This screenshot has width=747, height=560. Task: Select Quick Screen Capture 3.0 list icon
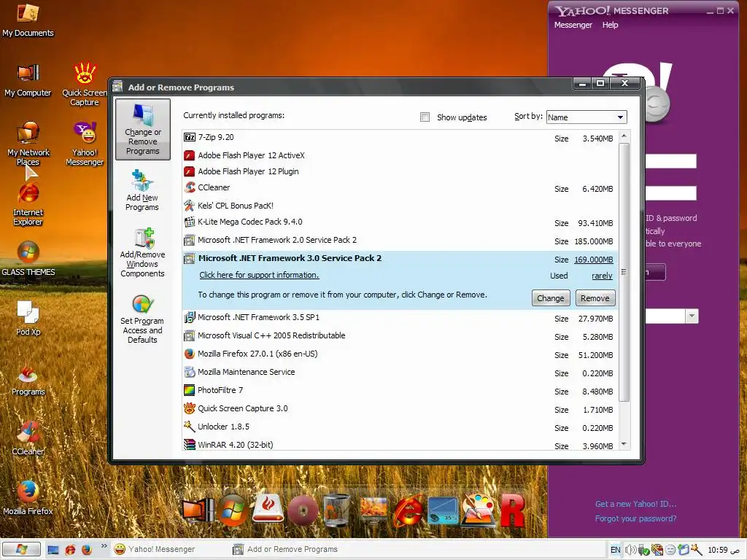(190, 408)
